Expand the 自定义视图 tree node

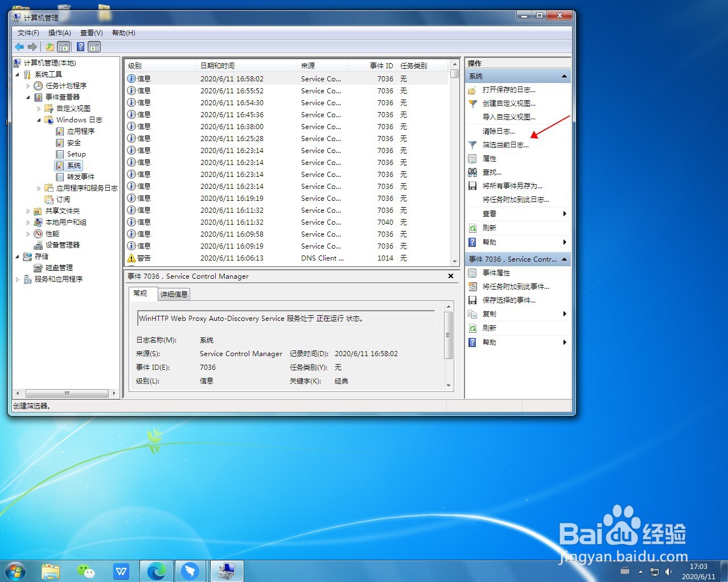(x=39, y=109)
